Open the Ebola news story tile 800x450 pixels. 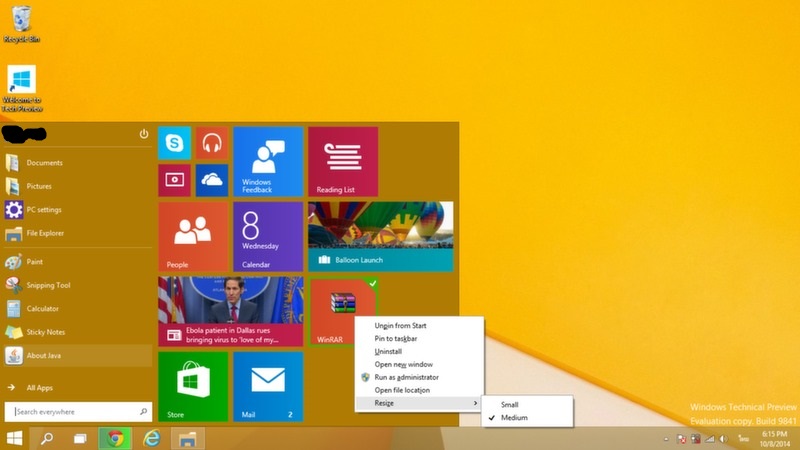pyautogui.click(x=231, y=312)
